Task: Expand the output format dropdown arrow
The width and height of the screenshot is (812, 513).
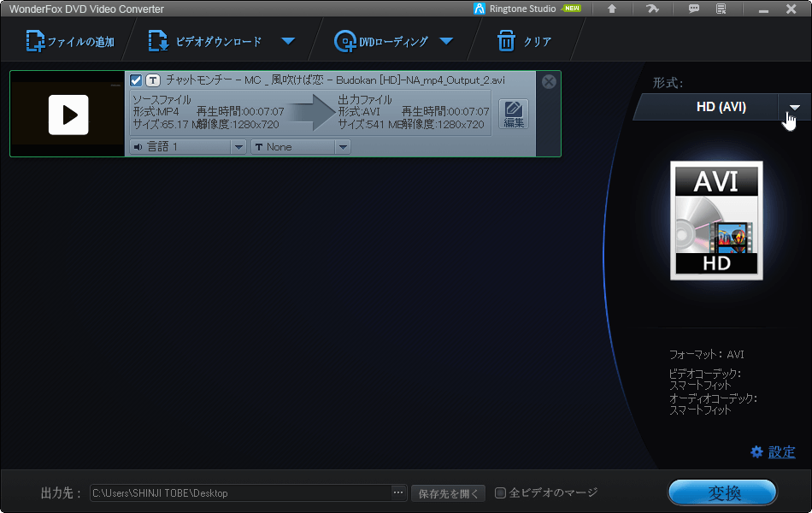Action: click(x=794, y=107)
